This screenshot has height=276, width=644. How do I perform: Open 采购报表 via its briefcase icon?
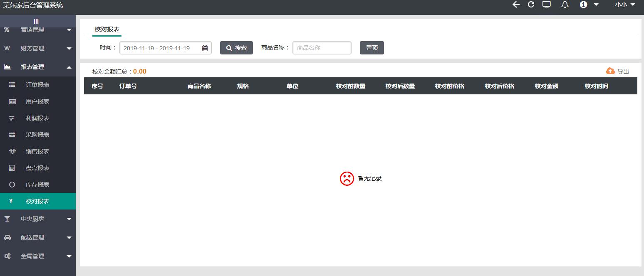pyautogui.click(x=11, y=134)
